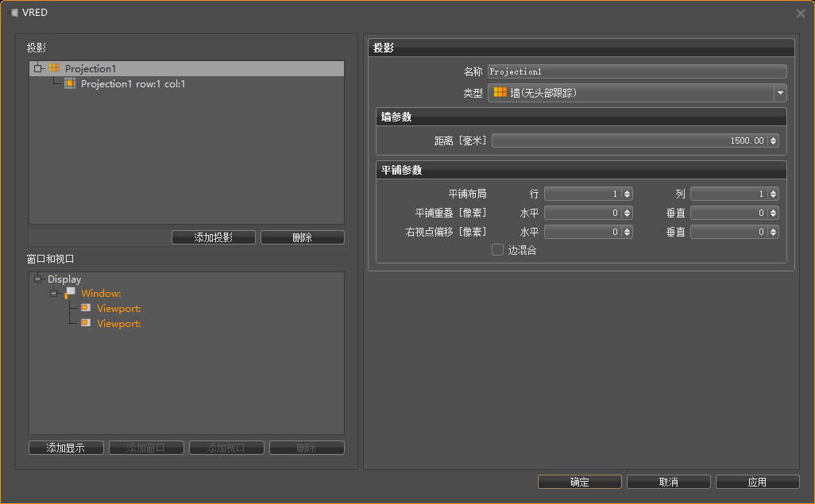
Task: Click the Projection1 grid icon in tree
Action: pos(54,68)
